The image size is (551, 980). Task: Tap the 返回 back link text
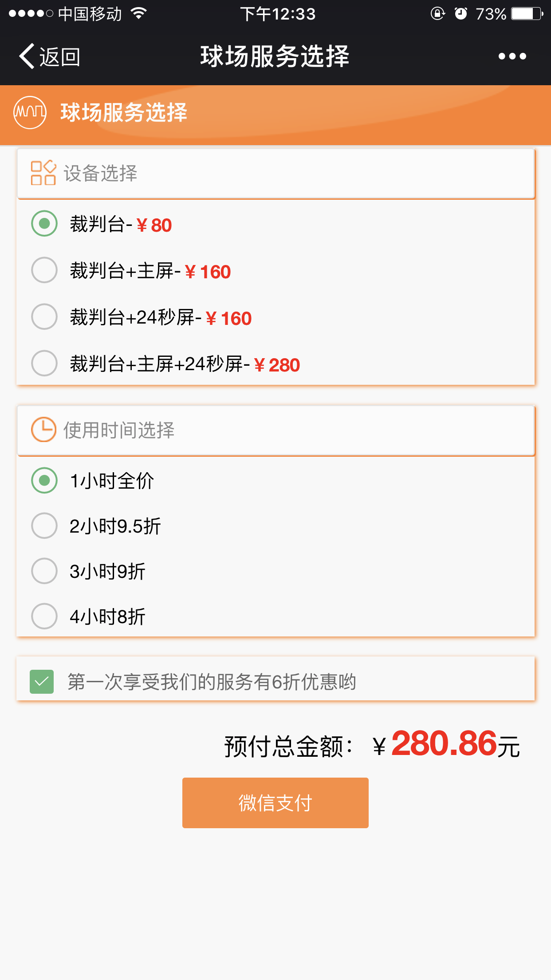pos(60,57)
